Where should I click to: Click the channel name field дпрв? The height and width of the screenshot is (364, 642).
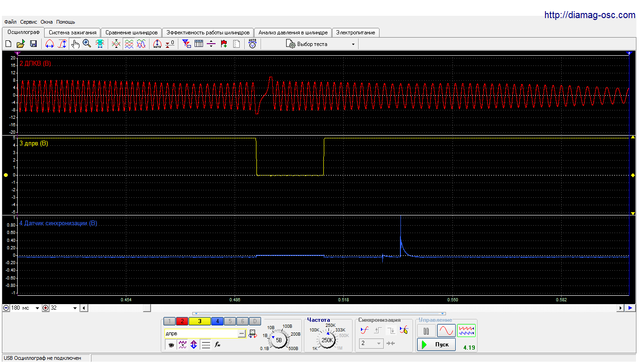(201, 333)
